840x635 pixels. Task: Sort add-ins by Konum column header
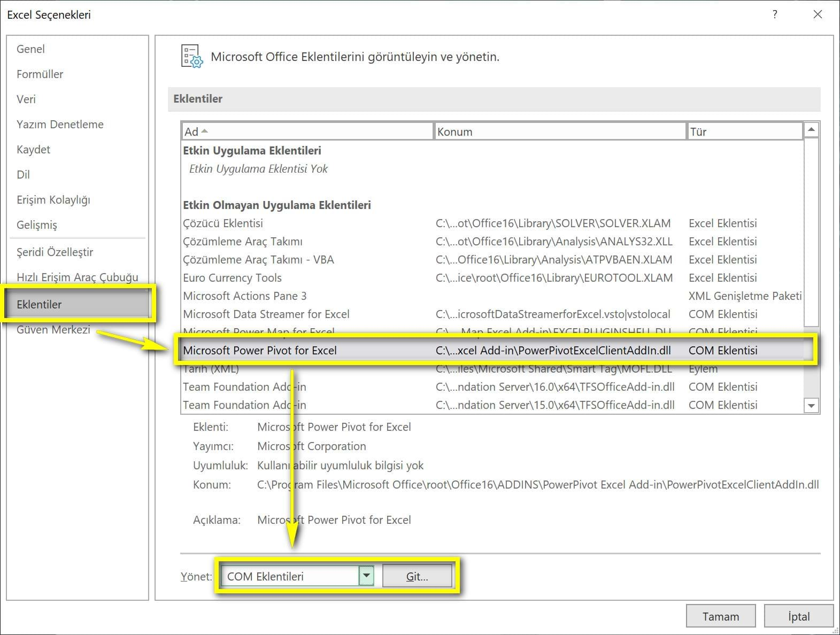(x=560, y=131)
